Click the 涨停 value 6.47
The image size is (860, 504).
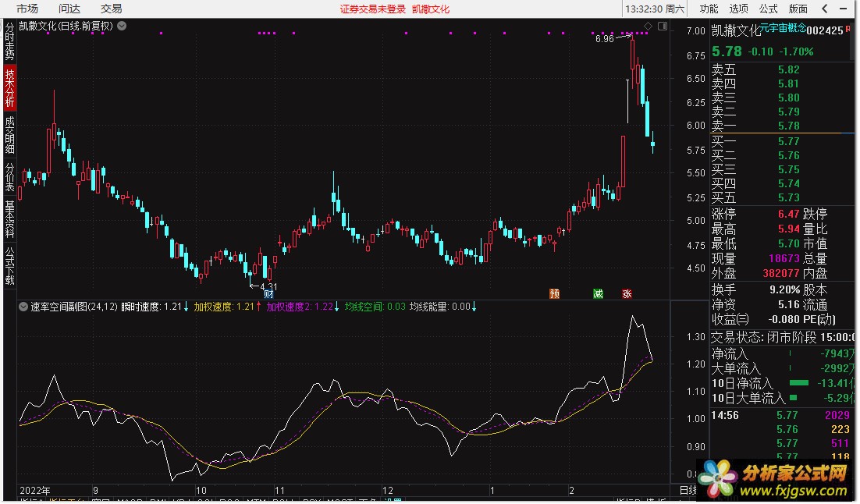[x=789, y=214]
